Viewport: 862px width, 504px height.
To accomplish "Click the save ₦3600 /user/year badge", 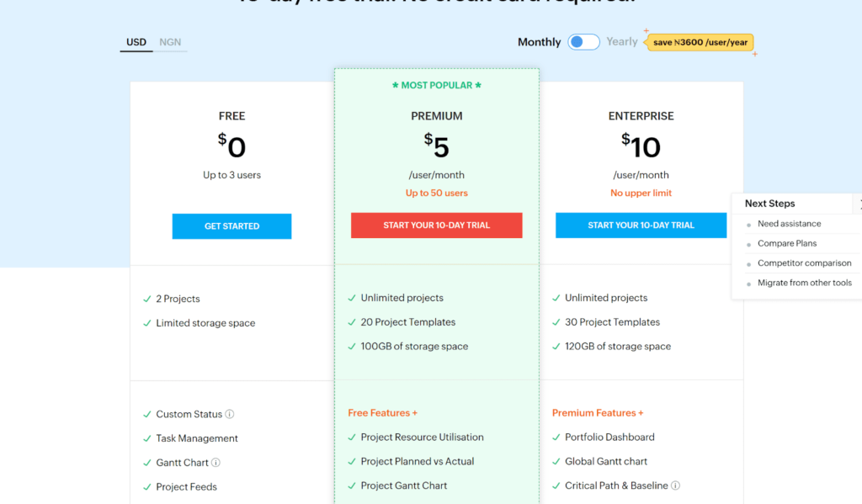I will (x=700, y=42).
